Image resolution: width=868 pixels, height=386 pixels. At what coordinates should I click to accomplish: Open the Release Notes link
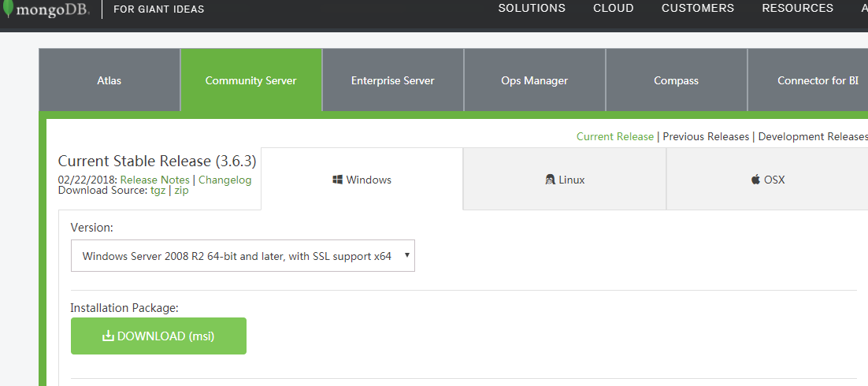pos(154,180)
